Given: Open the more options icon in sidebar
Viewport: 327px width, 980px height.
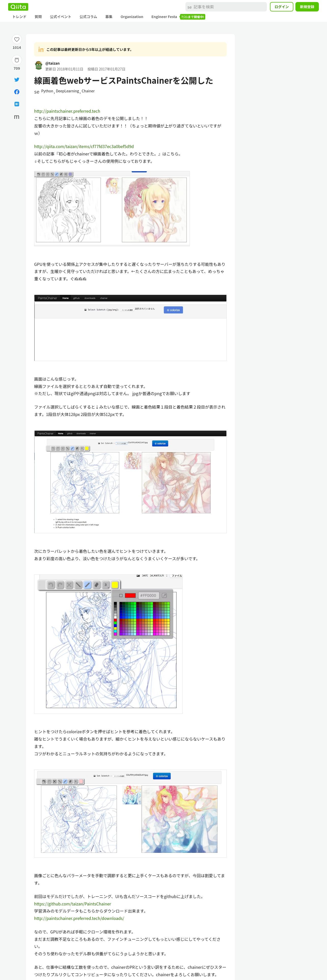Looking at the screenshot, I should [x=17, y=117].
